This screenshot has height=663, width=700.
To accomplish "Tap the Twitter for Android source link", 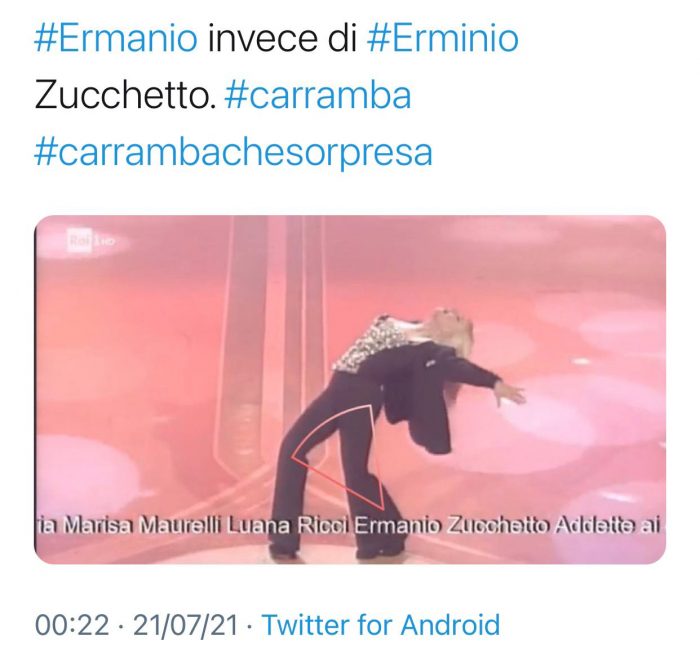I will [380, 624].
